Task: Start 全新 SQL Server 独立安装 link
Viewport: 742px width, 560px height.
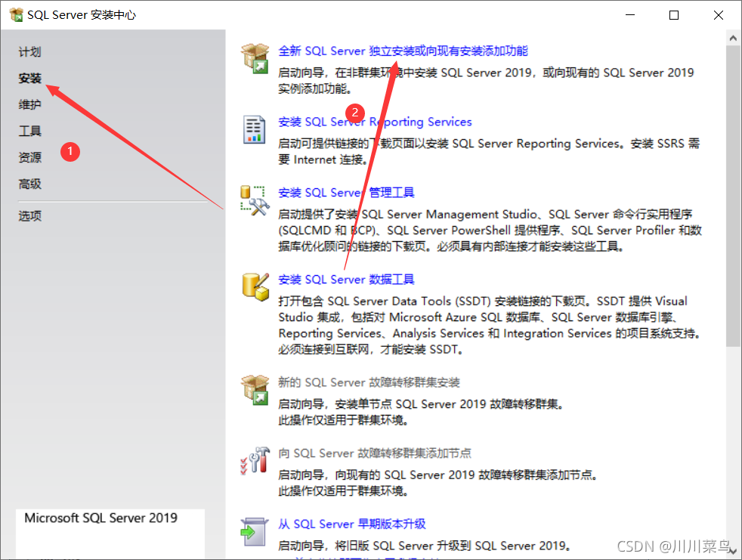Action: point(403,51)
